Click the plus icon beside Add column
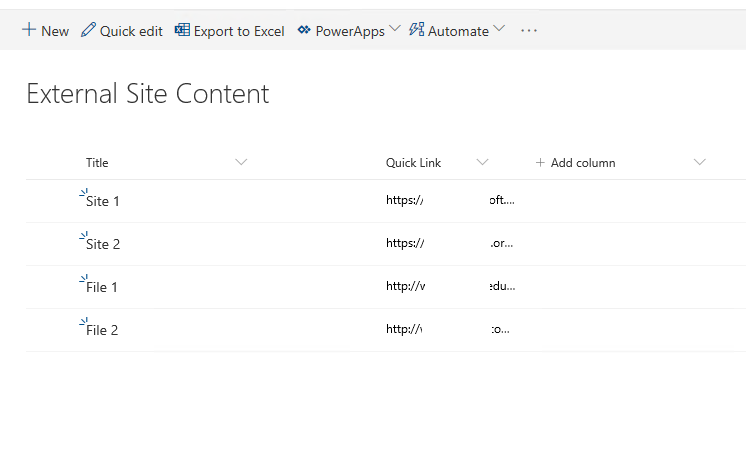 pos(540,163)
